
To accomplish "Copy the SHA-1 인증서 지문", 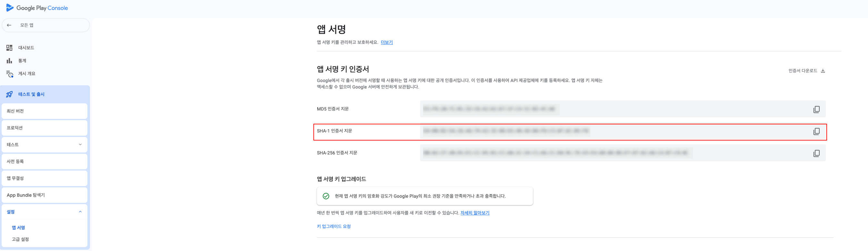I will coord(816,131).
